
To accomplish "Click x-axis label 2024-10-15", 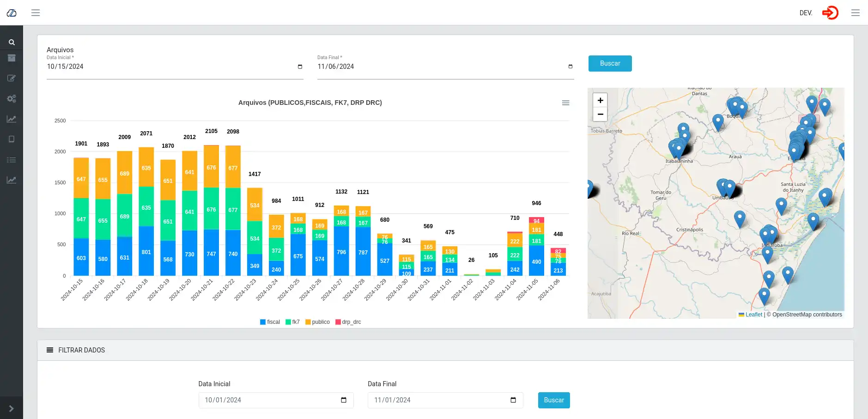I will click(72, 290).
